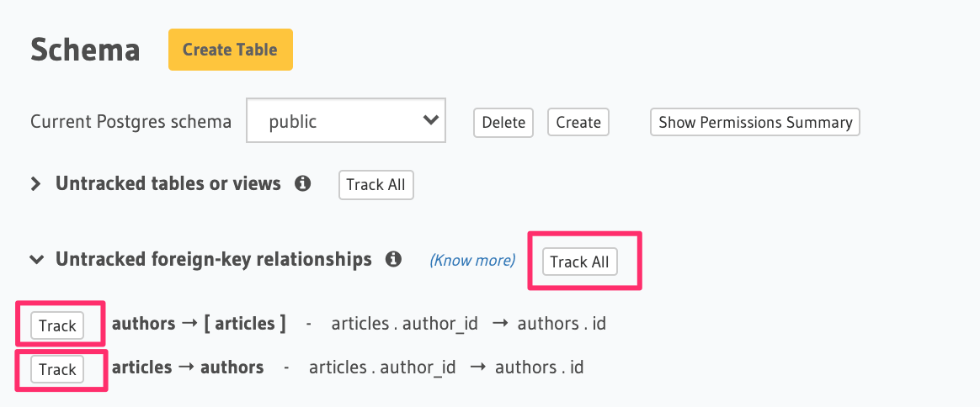Open the public schema dropdown
This screenshot has width=980, height=407.
pyautogui.click(x=345, y=122)
